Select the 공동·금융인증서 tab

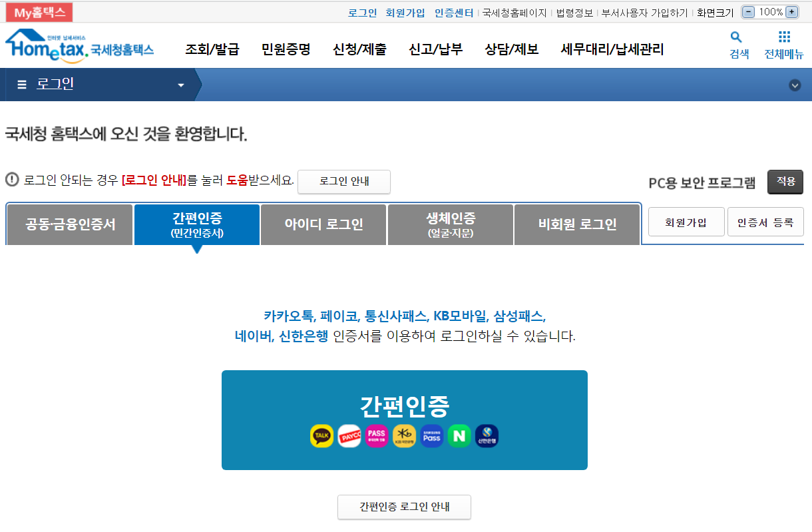tap(70, 224)
